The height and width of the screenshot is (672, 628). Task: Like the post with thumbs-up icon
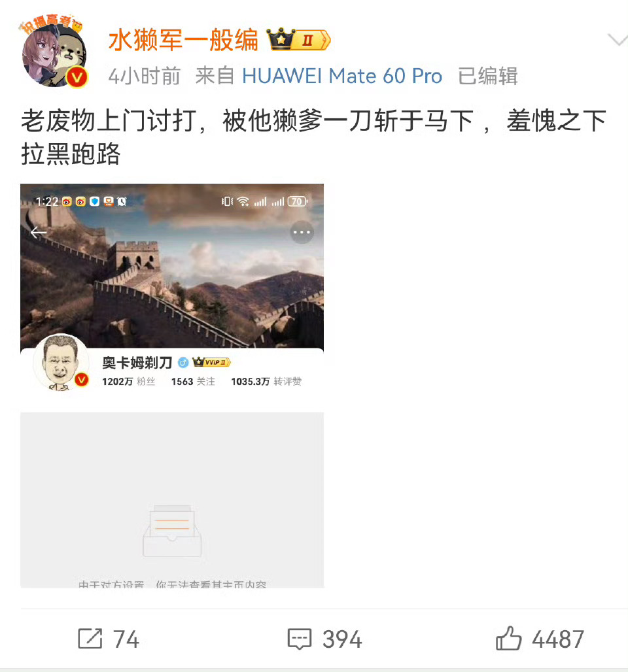click(508, 638)
